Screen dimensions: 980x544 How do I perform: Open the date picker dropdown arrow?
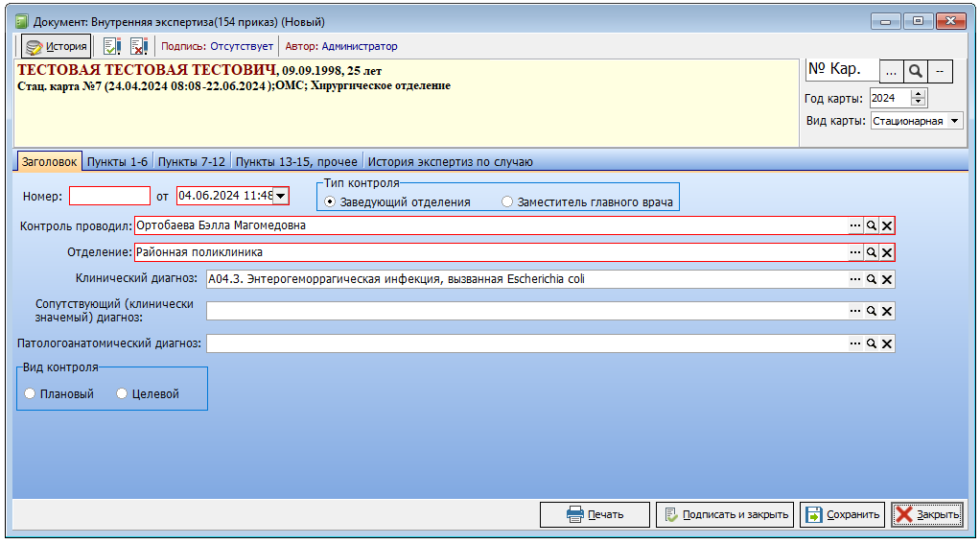(x=281, y=196)
